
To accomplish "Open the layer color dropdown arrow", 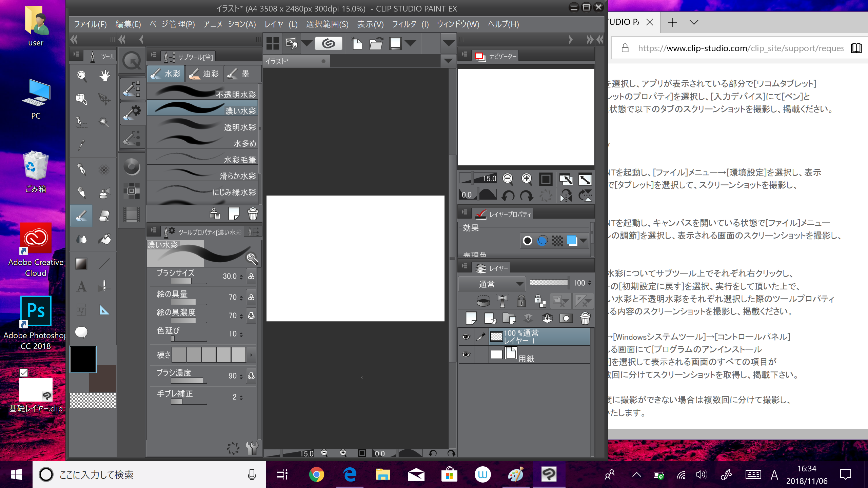I will [x=583, y=241].
